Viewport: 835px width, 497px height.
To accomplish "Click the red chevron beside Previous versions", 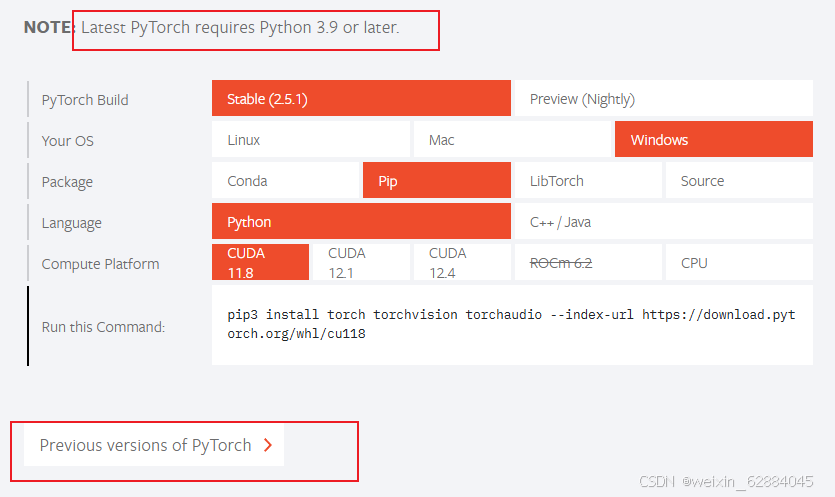I will point(268,445).
